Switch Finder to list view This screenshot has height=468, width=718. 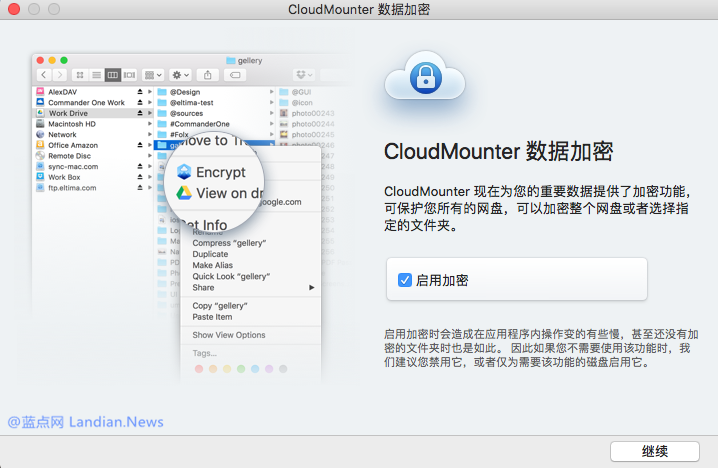pyautogui.click(x=96, y=75)
